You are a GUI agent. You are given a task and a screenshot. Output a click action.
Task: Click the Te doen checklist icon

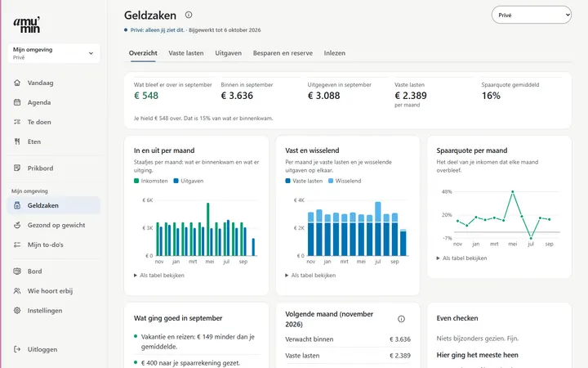click(17, 122)
